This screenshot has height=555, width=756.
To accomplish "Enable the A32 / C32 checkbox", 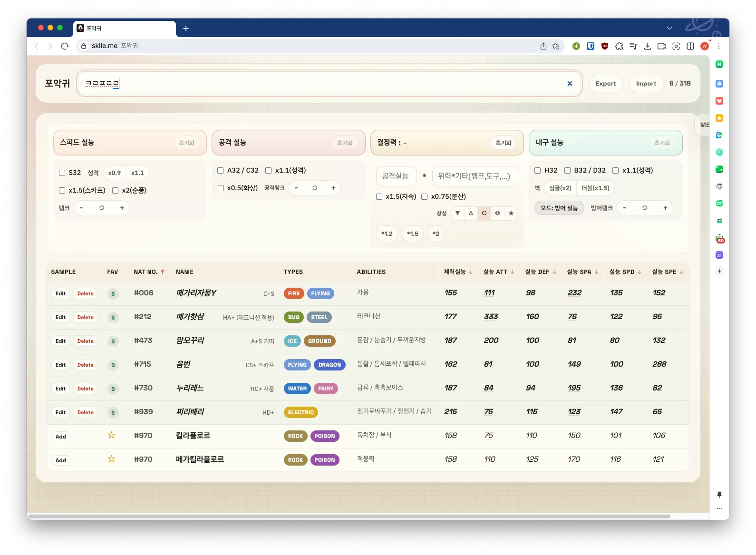I will [221, 170].
